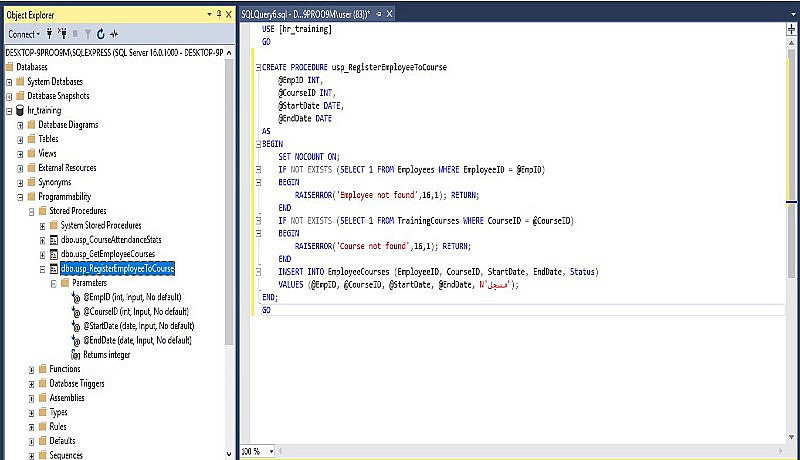Click the Returns integer icon
Image resolution: width=800 pixels, height=460 pixels.
tap(76, 354)
